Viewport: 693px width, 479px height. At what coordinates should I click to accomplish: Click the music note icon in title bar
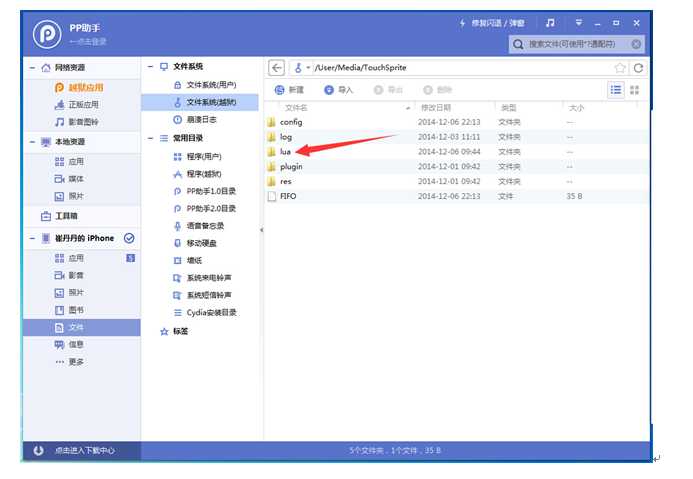[x=550, y=23]
